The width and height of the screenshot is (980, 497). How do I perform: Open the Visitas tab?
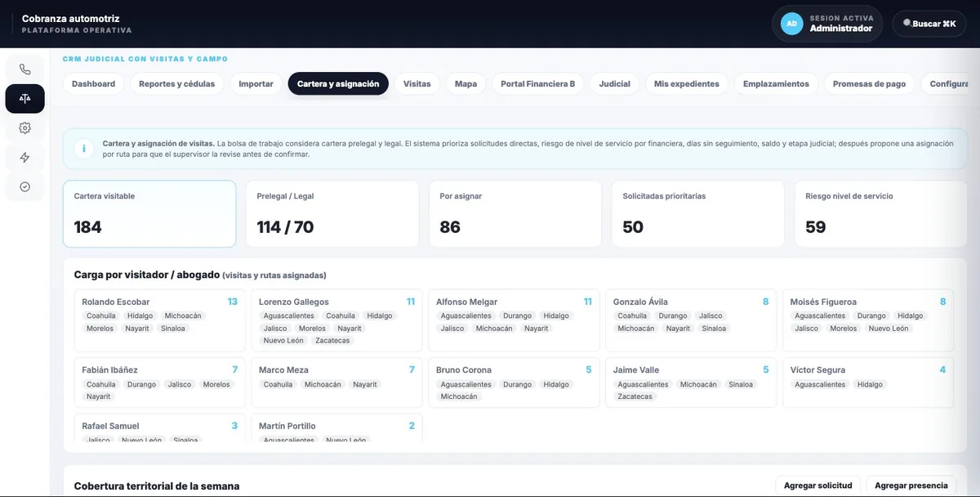tap(417, 84)
